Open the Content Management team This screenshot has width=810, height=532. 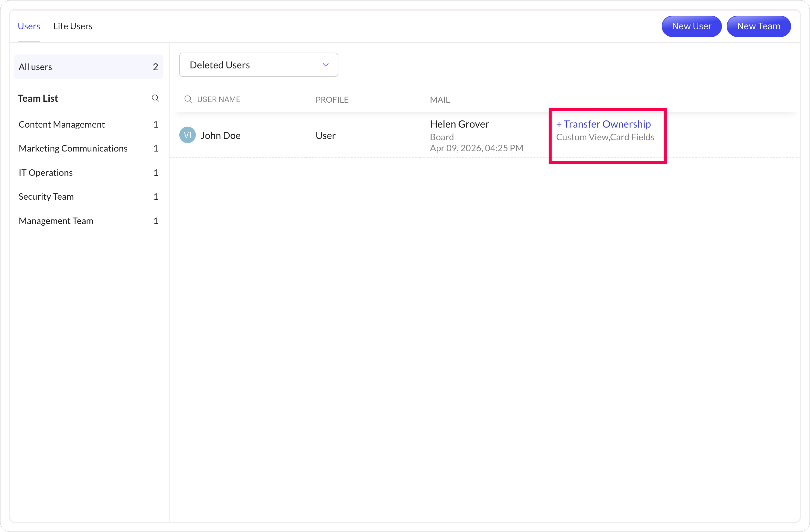pyautogui.click(x=62, y=124)
